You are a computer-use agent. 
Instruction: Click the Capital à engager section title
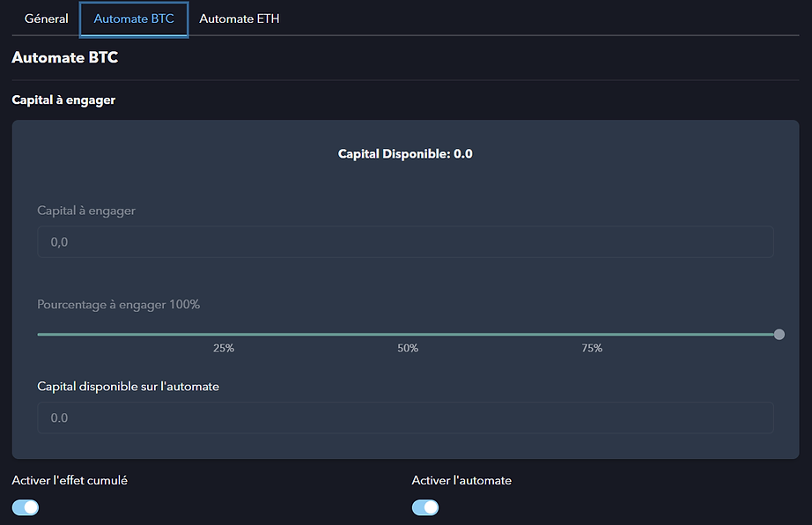point(63,100)
